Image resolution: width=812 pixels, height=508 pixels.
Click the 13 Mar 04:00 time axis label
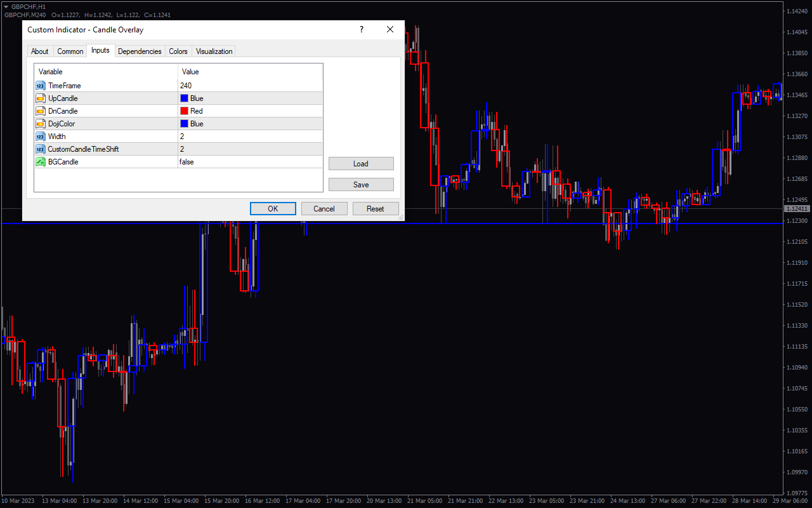(x=59, y=500)
